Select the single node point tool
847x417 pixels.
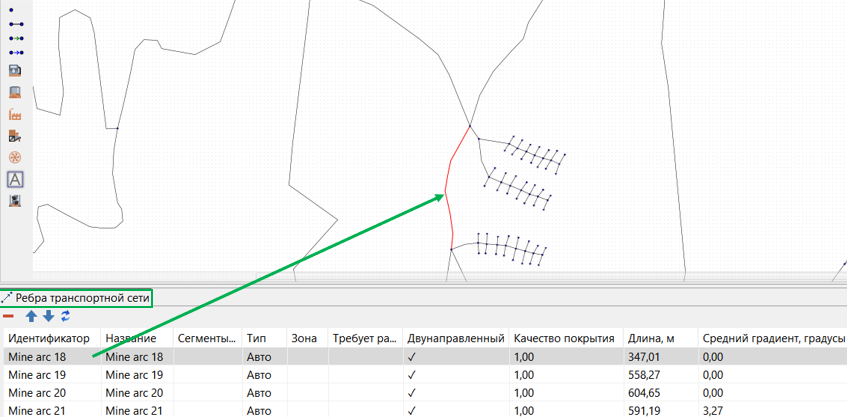pyautogui.click(x=11, y=10)
